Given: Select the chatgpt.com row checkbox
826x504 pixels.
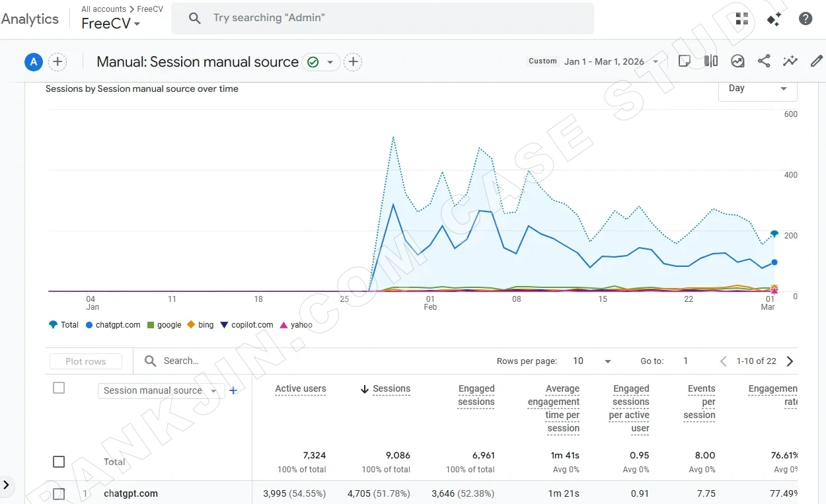Looking at the screenshot, I should [59, 493].
